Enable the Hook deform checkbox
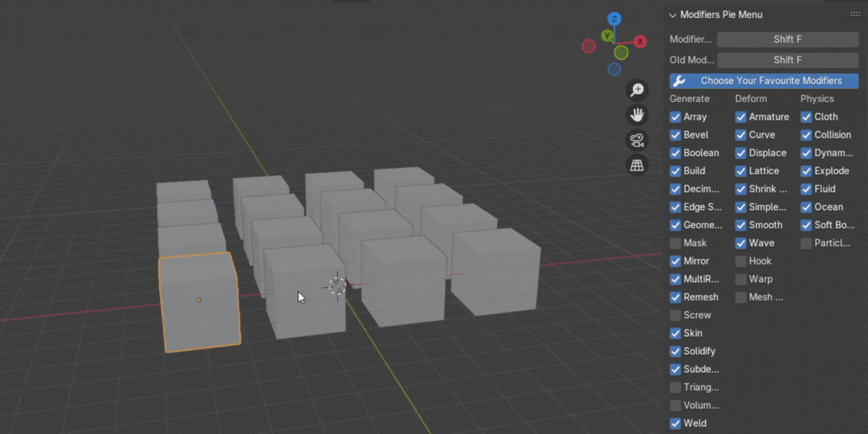Screen dimensions: 868x434 tap(741, 261)
